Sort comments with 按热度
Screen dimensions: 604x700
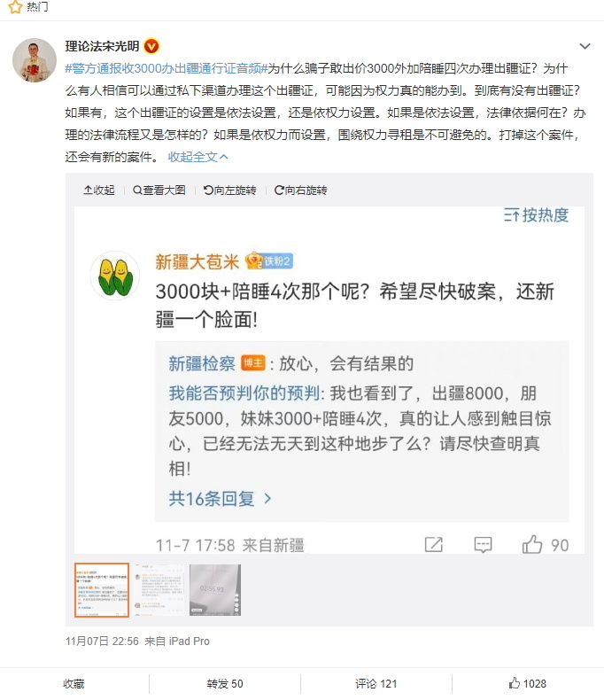tap(536, 215)
